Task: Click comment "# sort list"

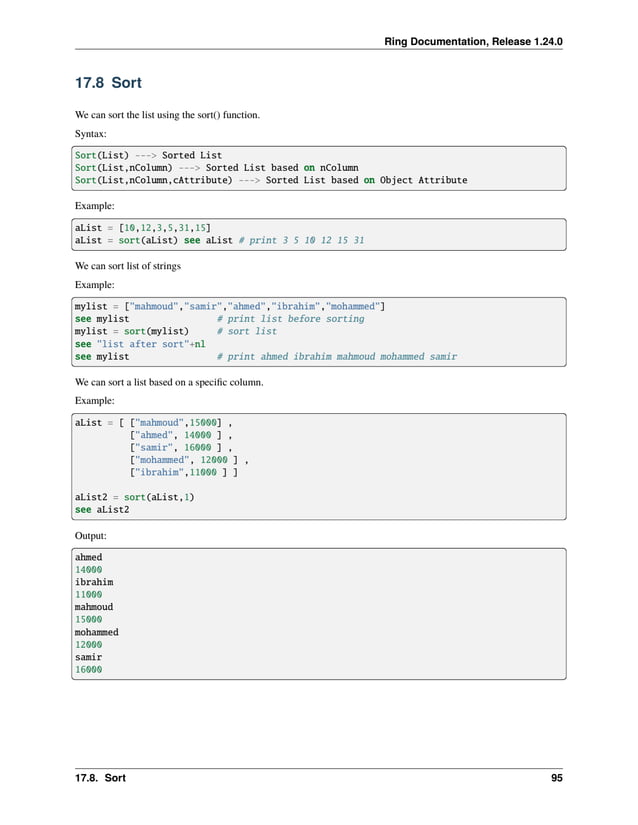Action: pos(247,331)
